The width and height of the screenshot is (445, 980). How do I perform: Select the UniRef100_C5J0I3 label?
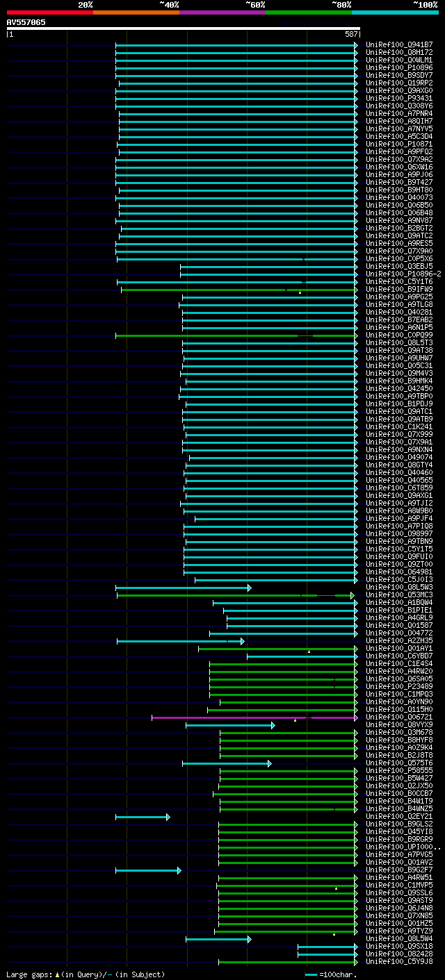pyautogui.click(x=399, y=579)
